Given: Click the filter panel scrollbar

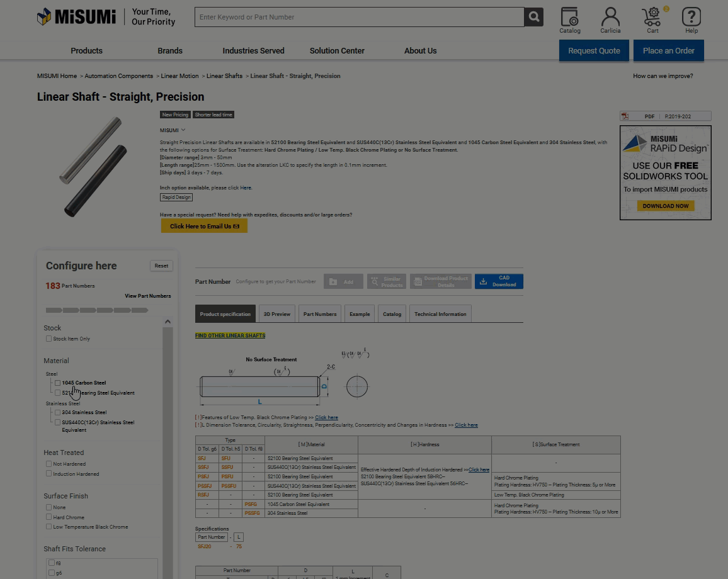Looking at the screenshot, I should 168,453.
